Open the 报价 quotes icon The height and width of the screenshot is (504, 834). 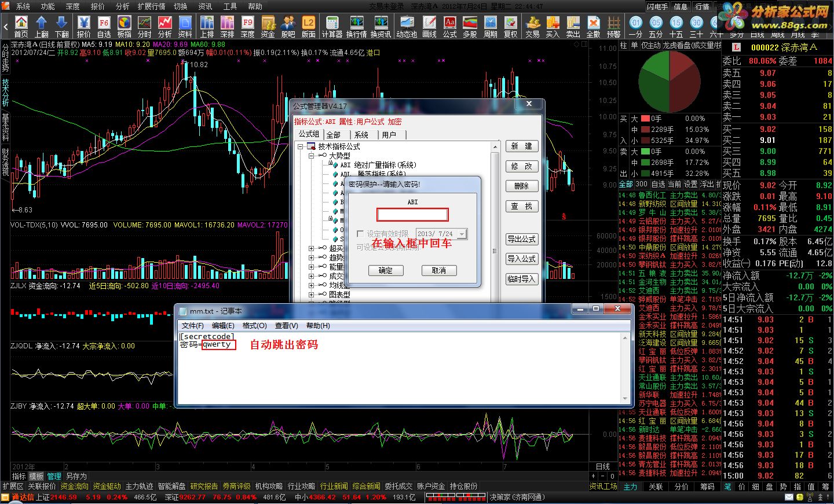[x=84, y=27]
